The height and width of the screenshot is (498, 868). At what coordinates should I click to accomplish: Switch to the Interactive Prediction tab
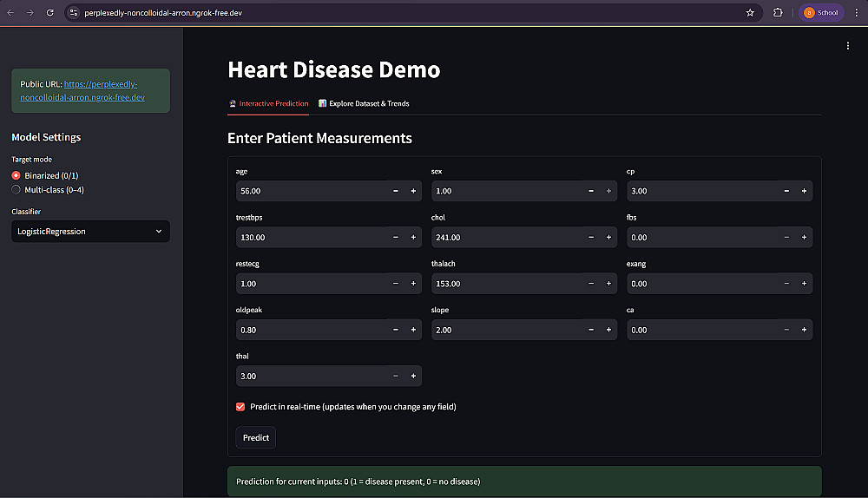tap(268, 103)
